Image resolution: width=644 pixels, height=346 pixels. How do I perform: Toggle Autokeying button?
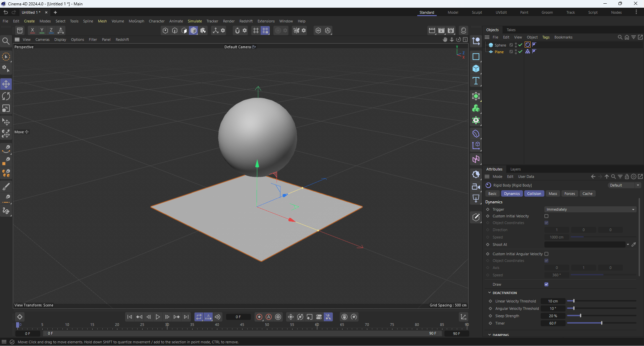269,317
